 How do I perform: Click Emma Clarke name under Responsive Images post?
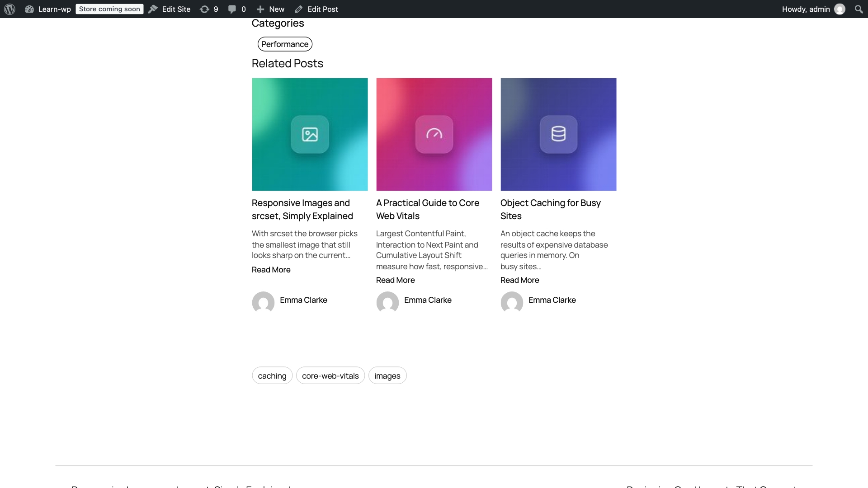tap(303, 300)
